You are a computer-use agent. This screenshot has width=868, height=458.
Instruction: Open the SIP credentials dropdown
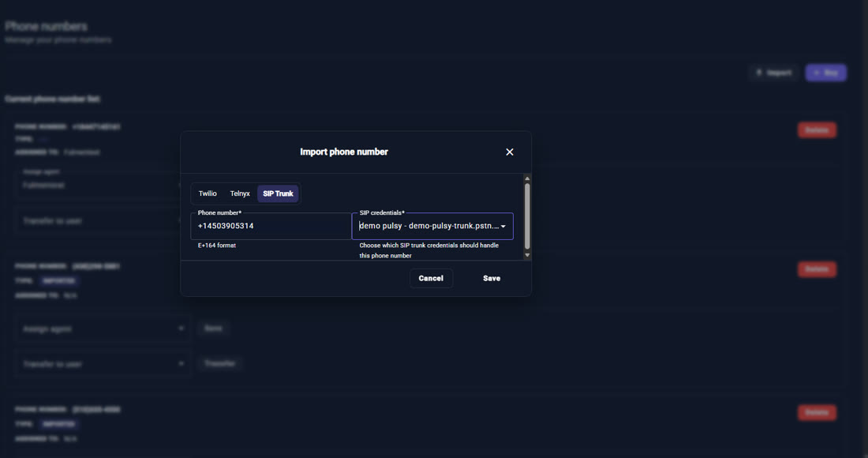(x=432, y=226)
